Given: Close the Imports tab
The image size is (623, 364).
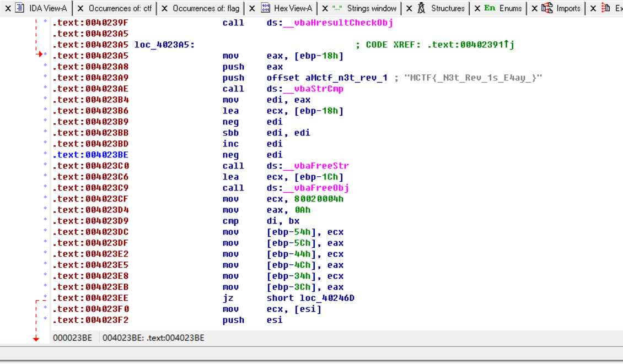Looking at the screenshot, I should point(534,8).
